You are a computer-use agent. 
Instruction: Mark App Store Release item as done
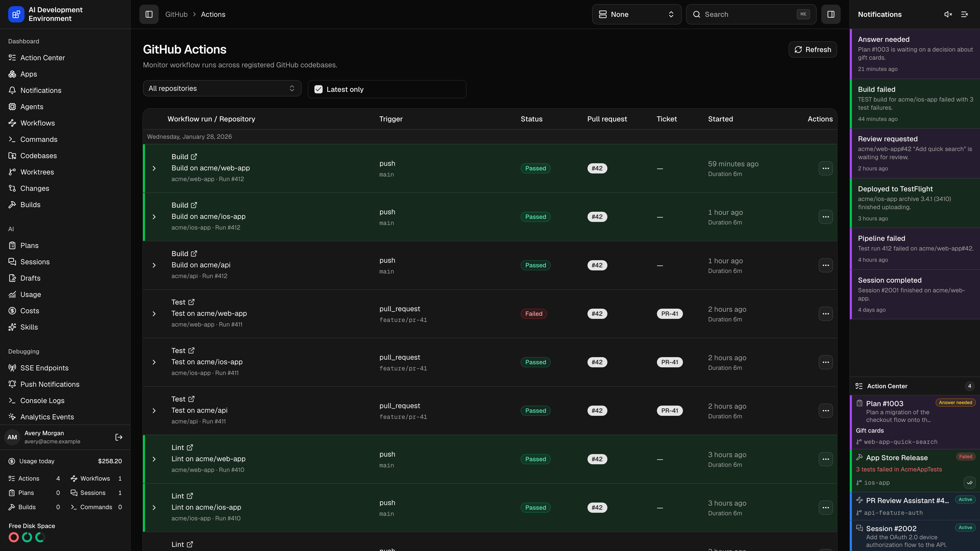pyautogui.click(x=969, y=483)
